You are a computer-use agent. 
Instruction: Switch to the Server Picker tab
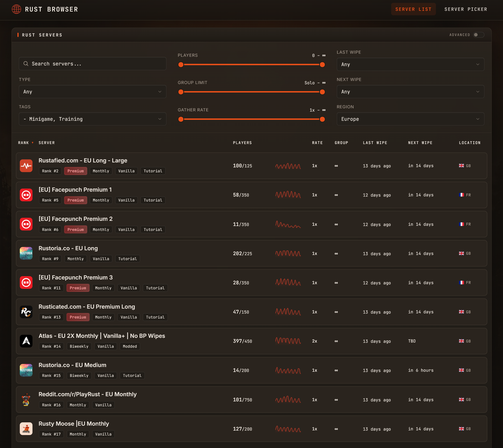click(466, 9)
